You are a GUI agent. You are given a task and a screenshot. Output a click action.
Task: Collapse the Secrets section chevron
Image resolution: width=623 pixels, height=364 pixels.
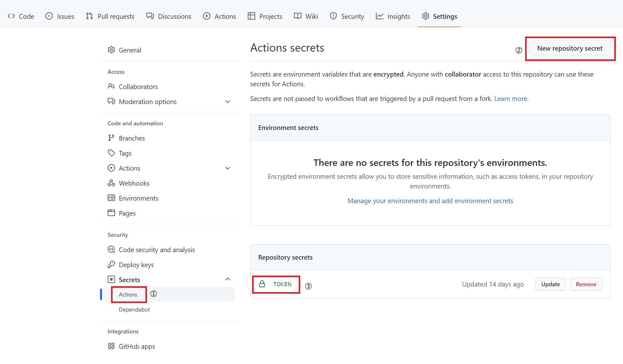tap(228, 279)
